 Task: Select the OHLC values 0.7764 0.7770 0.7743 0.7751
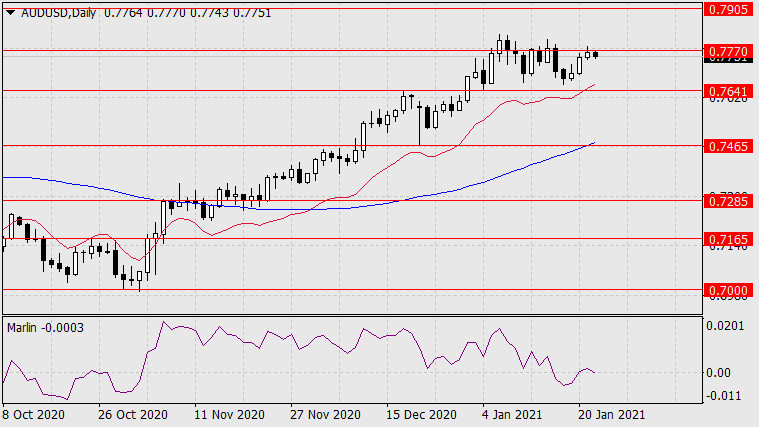[187, 13]
